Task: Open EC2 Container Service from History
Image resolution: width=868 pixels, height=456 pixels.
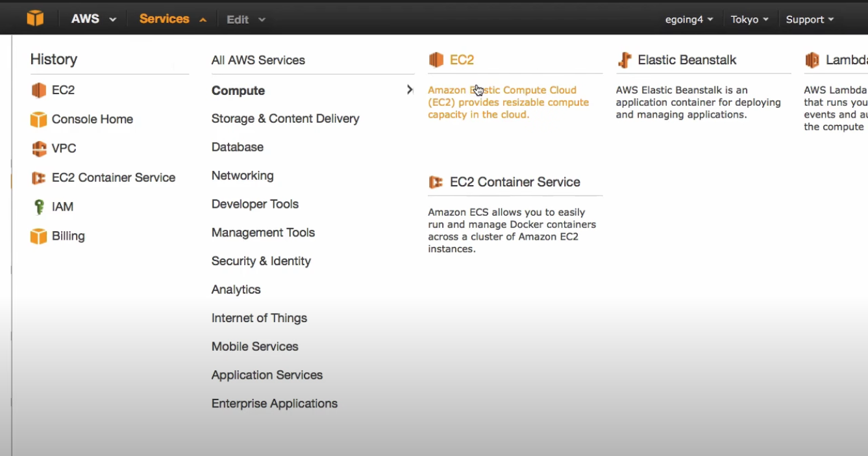Action: 114,178
